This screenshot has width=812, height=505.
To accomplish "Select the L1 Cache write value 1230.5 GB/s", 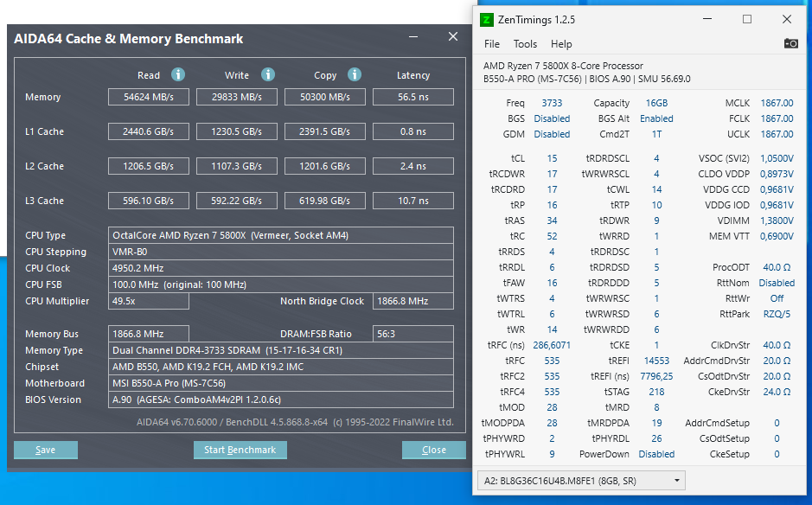I will pyautogui.click(x=237, y=131).
